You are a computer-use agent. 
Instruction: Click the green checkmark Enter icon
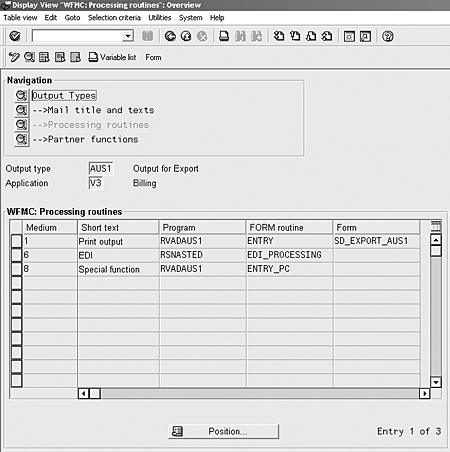click(x=15, y=36)
